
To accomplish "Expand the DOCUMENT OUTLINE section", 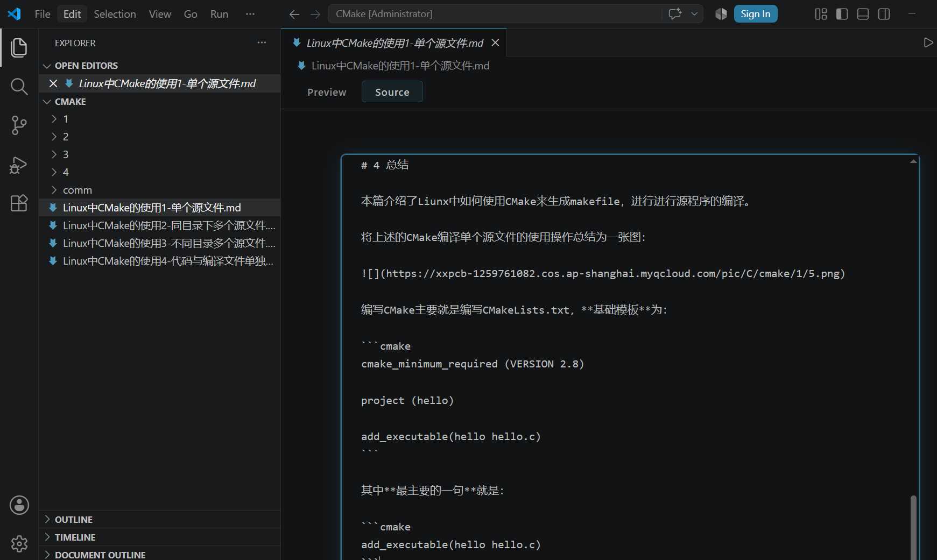I will (x=160, y=554).
